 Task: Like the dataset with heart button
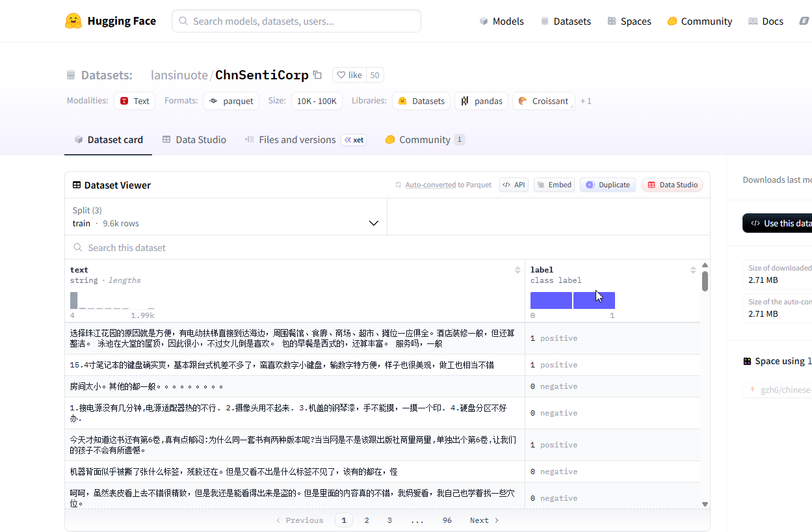349,75
